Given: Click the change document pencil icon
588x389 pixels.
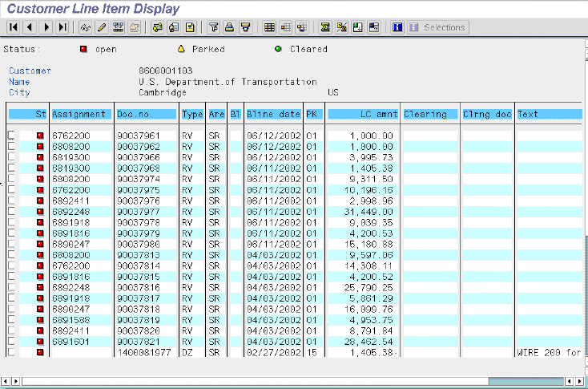Looking at the screenshot, I should 102,27.
